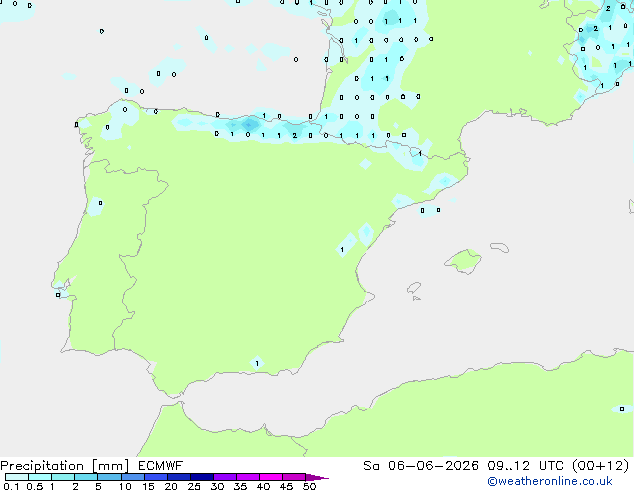Pick the legend swatch between 10 and 15

(133, 477)
